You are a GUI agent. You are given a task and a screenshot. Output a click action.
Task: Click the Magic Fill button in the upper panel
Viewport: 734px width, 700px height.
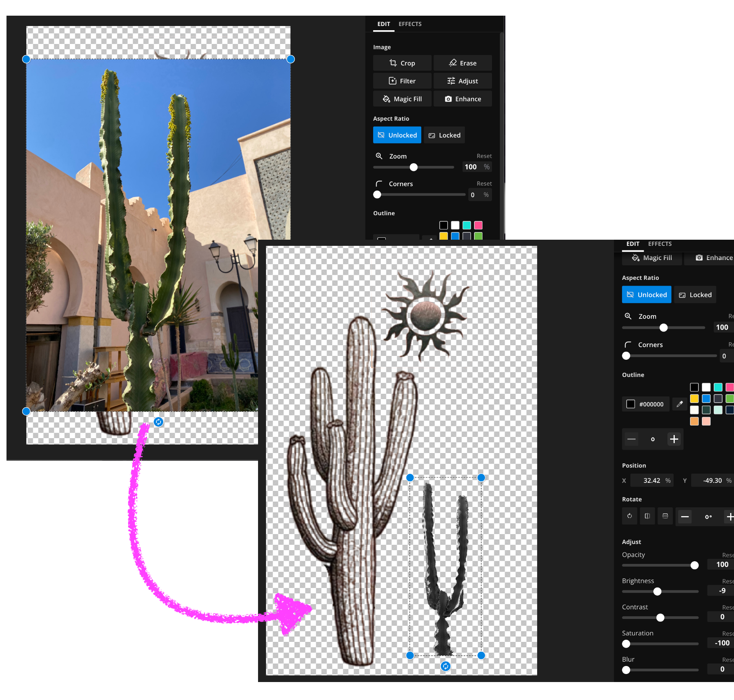[x=402, y=99]
